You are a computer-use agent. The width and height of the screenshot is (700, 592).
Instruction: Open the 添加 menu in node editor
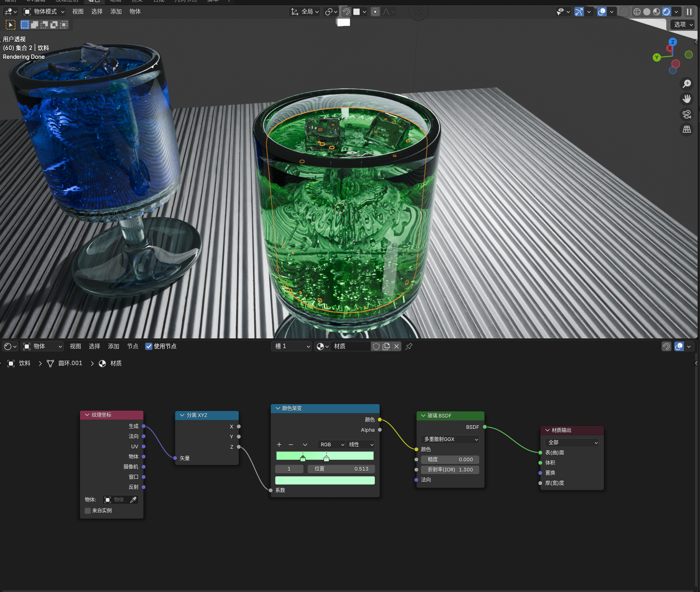click(114, 347)
